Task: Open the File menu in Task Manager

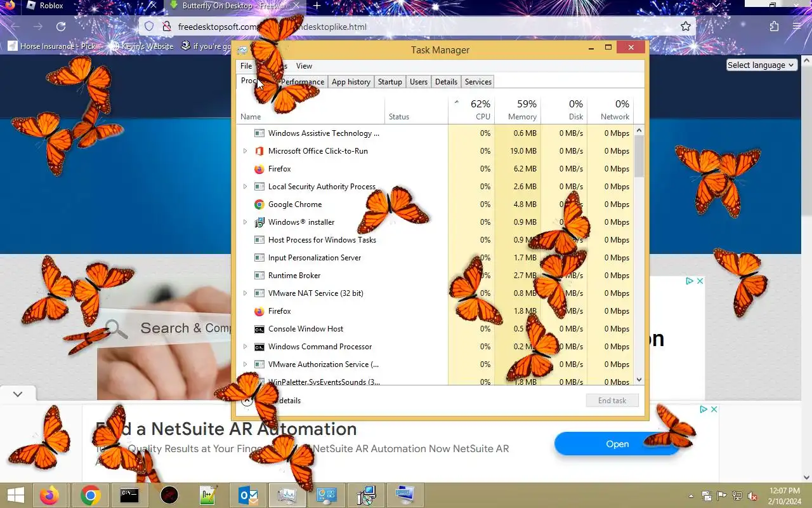Action: coord(246,66)
